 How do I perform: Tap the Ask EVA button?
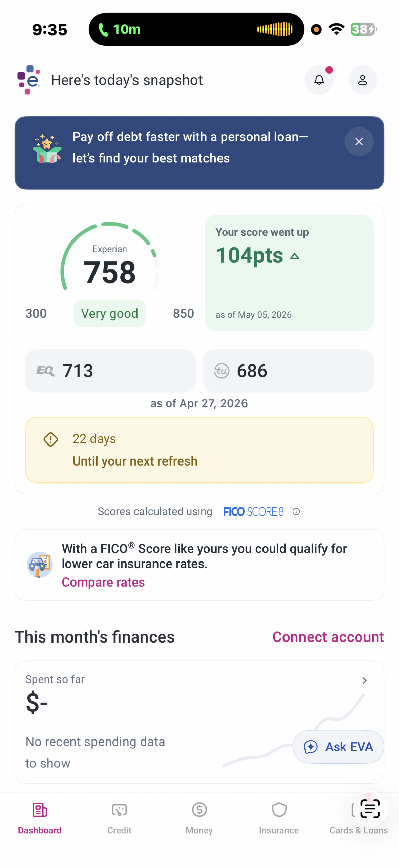[338, 747]
